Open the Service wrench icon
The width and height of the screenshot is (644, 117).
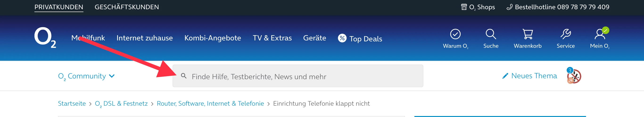pos(566,34)
